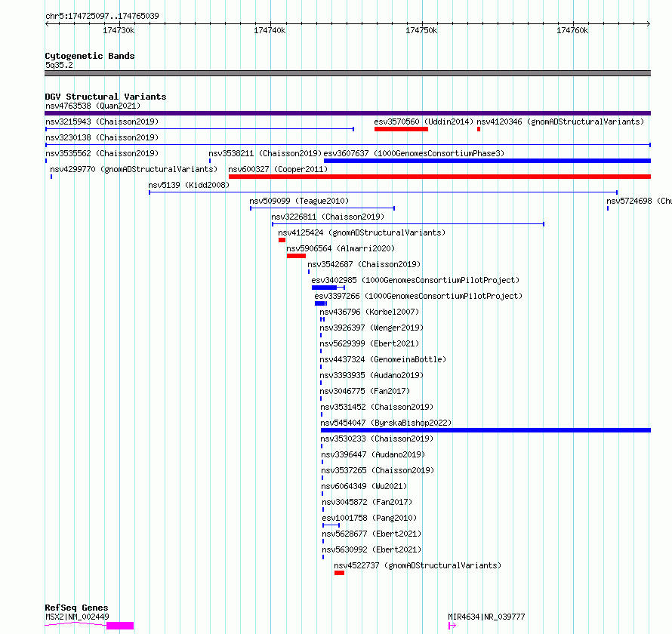Image resolution: width=672 pixels, height=634 pixels.
Task: Open nsv3230138 (Chaisson2019) variant label
Action: (x=102, y=137)
